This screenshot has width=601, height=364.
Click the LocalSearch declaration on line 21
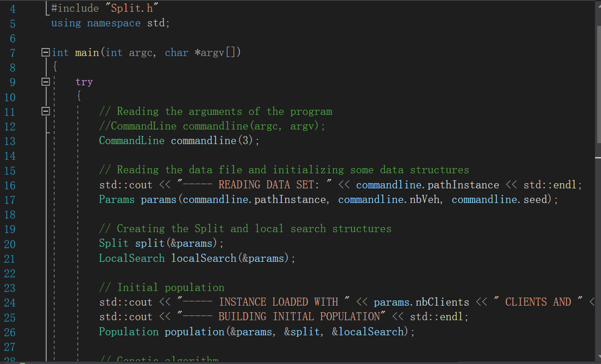132,258
